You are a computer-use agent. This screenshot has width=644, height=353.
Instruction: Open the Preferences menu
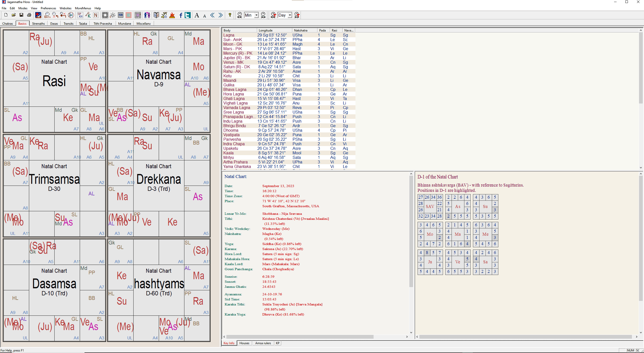point(48,8)
